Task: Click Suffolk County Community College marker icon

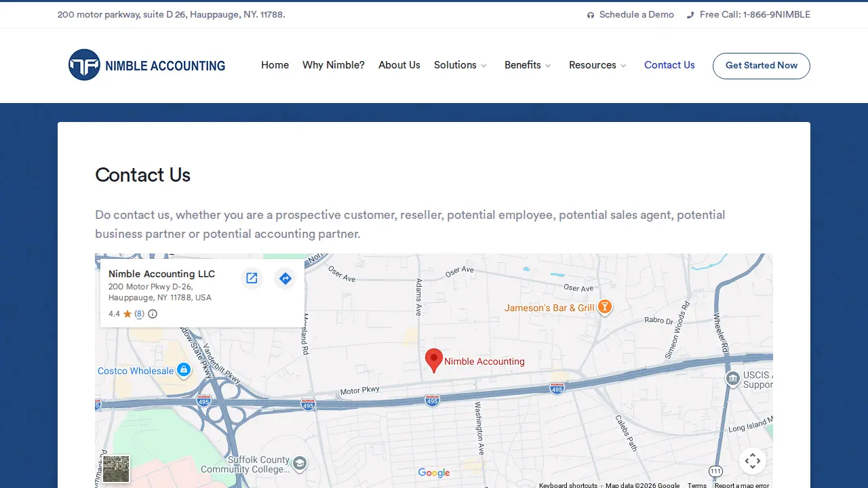Action: point(300,464)
